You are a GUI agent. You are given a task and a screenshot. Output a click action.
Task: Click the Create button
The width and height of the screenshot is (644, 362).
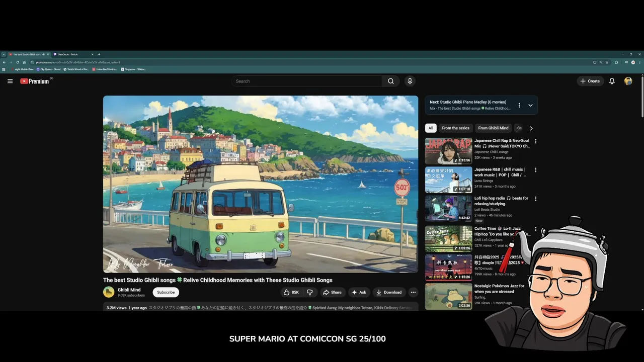[x=590, y=81]
